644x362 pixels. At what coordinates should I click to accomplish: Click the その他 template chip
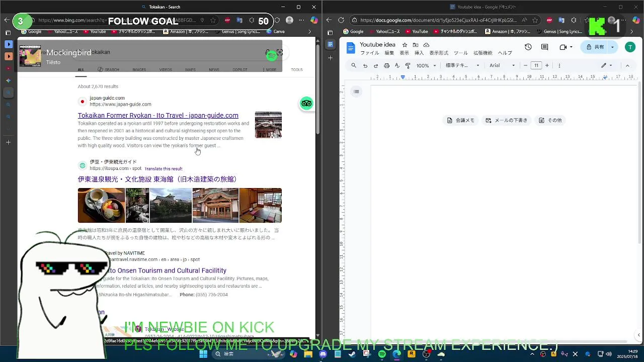(550, 120)
